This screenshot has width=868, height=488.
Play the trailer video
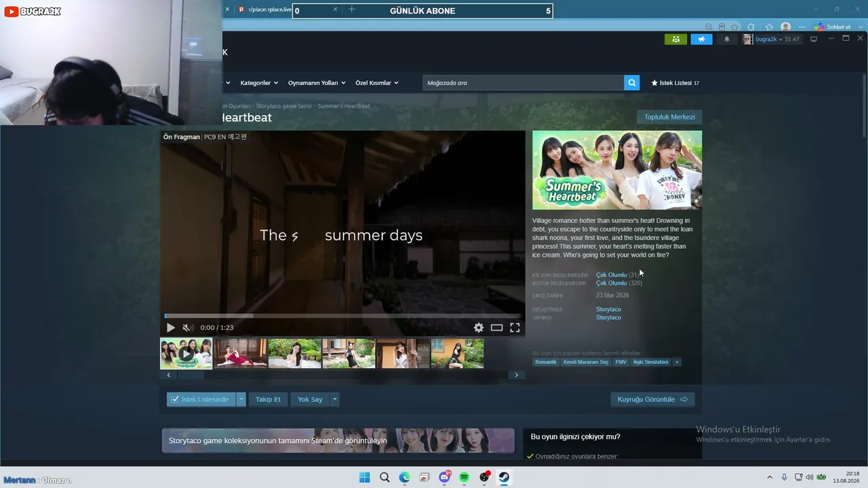click(170, 327)
